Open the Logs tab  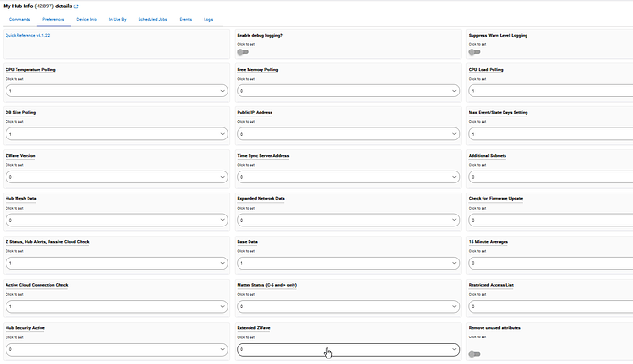pos(208,19)
